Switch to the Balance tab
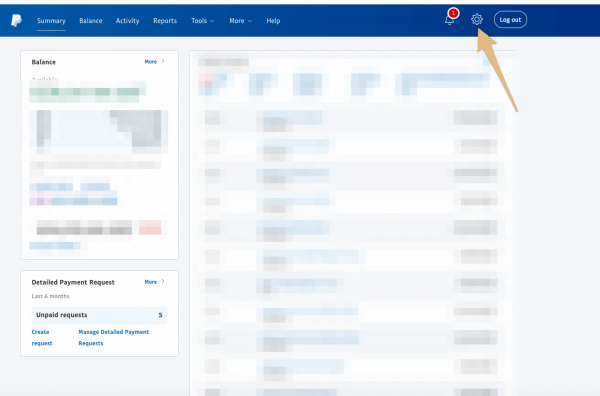This screenshot has height=396, width=600. [x=91, y=21]
